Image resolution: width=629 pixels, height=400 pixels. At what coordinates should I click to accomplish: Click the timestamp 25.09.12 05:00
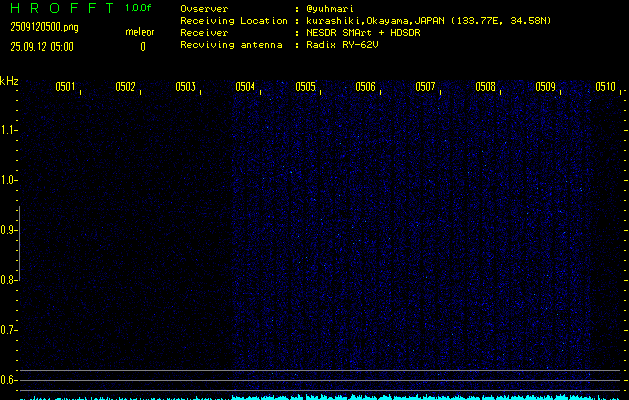click(x=42, y=47)
